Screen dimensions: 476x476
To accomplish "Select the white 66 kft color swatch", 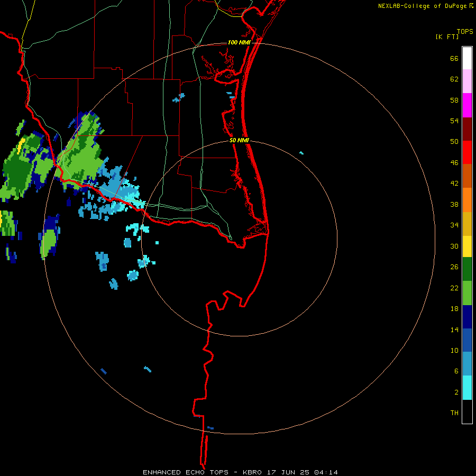I will pyautogui.click(x=467, y=58).
